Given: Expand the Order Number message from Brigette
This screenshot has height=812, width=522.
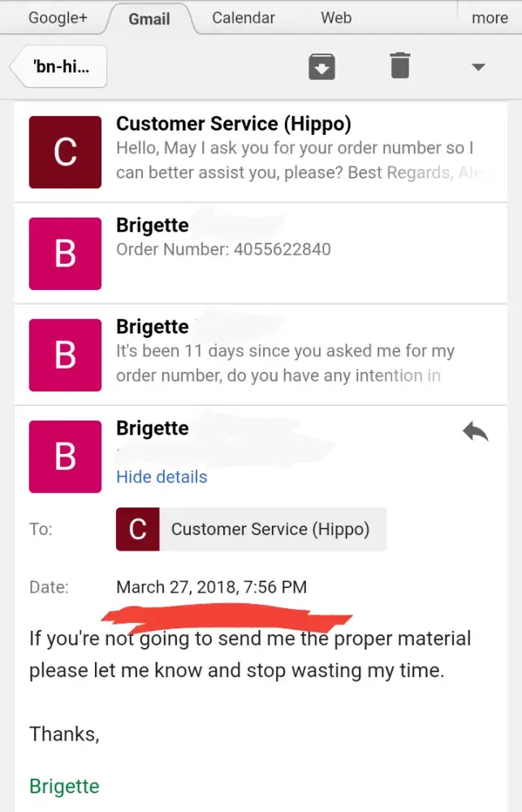Looking at the screenshot, I should 300,249.
